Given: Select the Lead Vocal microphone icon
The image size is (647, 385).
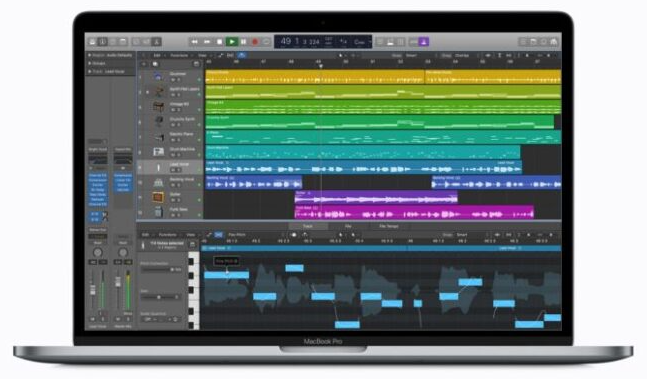Looking at the screenshot, I should (158, 167).
